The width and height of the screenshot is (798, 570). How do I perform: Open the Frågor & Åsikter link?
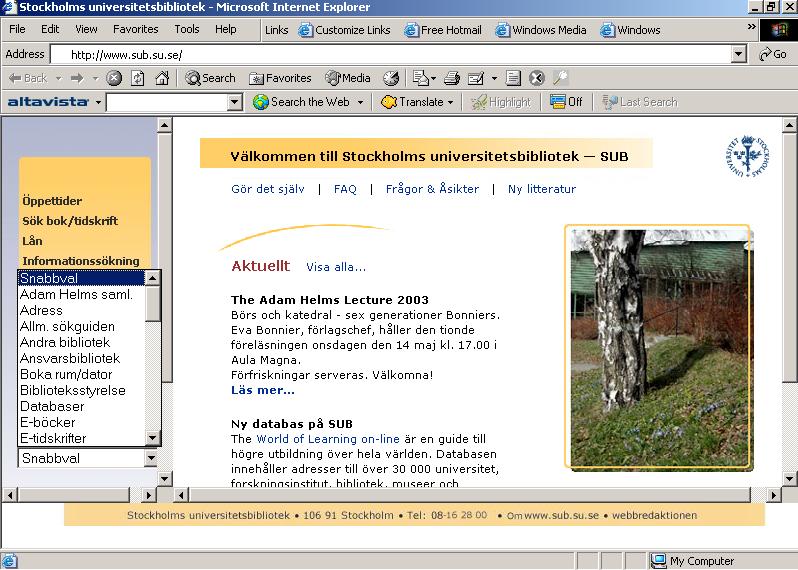(x=432, y=189)
